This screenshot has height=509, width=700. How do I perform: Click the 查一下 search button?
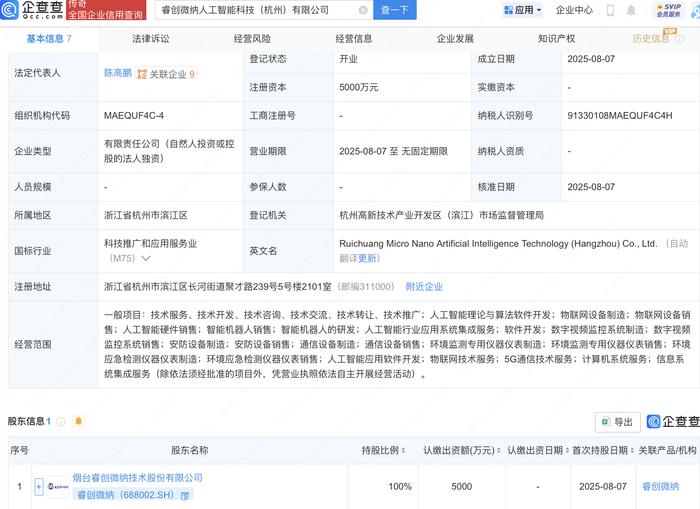click(x=394, y=10)
